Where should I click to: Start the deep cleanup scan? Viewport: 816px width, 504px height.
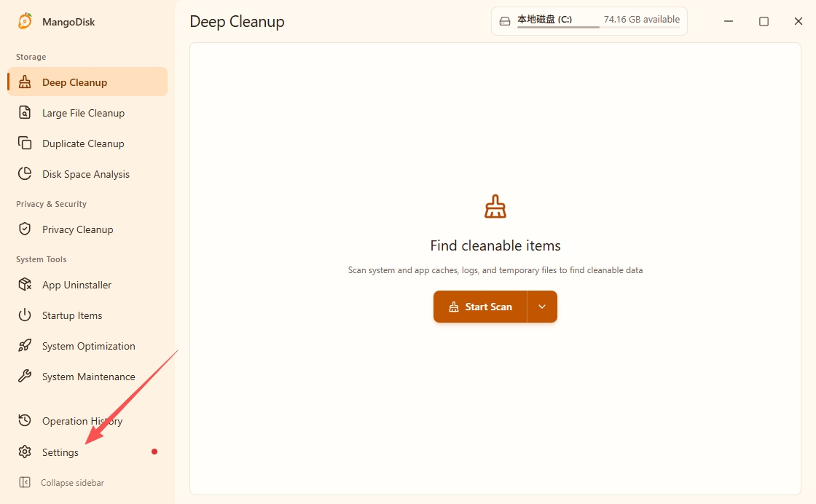click(480, 307)
